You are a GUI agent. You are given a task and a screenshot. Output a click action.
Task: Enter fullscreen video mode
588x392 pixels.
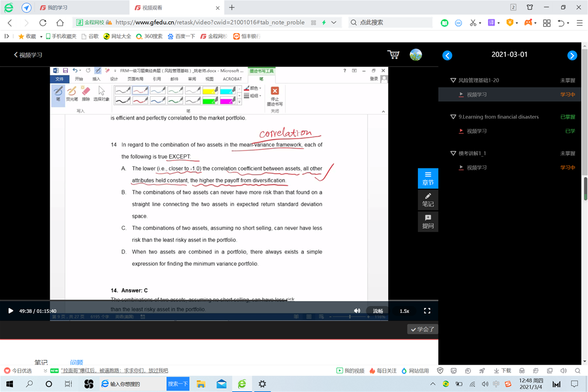(427, 311)
